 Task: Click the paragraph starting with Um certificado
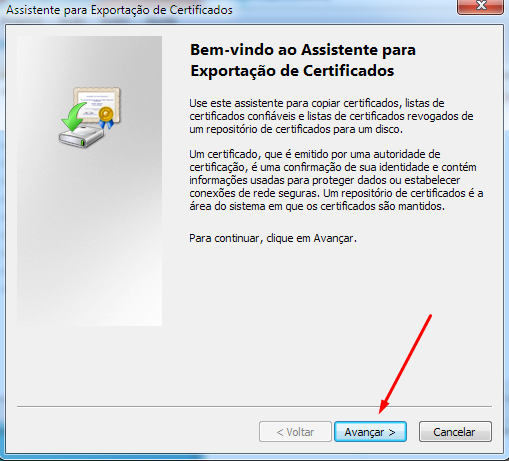coord(336,180)
